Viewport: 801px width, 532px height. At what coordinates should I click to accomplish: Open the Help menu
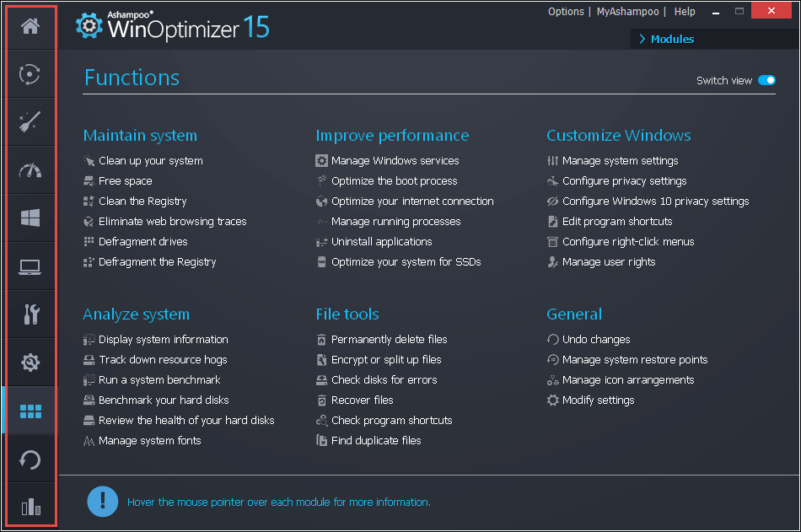(685, 11)
